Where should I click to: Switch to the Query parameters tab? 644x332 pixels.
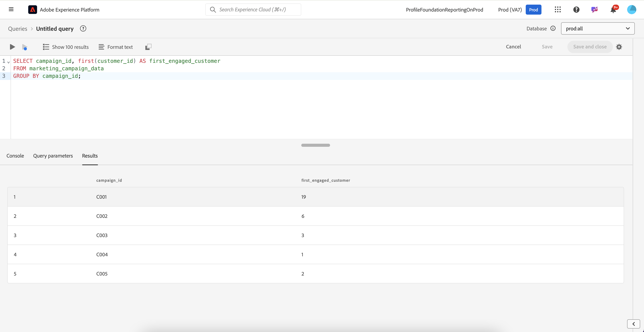(53, 156)
